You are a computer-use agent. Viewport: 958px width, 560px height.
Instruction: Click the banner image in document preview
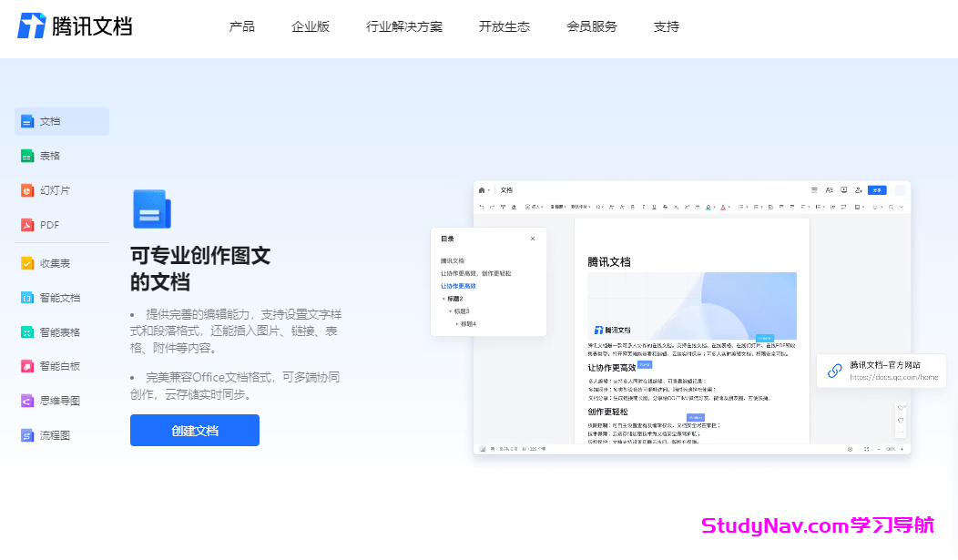(692, 306)
